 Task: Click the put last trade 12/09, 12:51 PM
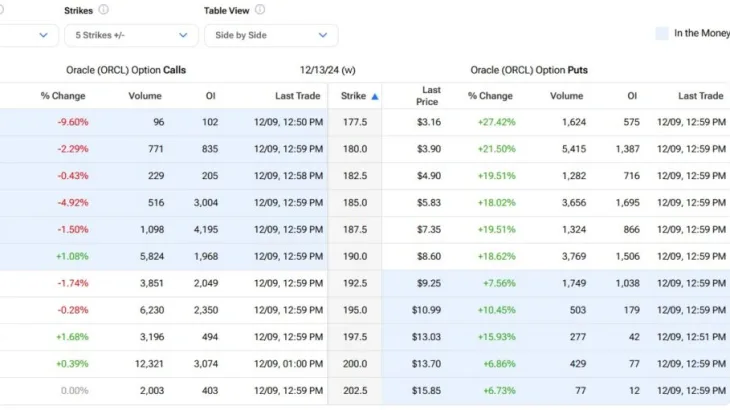point(691,337)
